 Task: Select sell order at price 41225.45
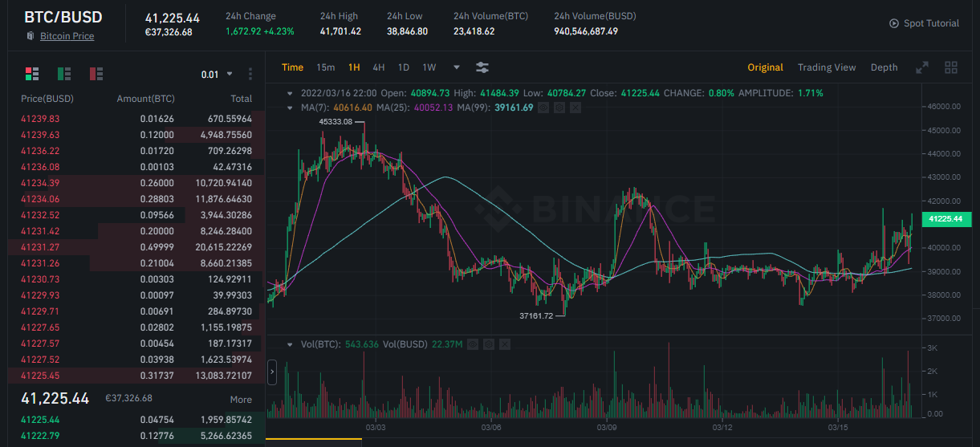(136, 376)
